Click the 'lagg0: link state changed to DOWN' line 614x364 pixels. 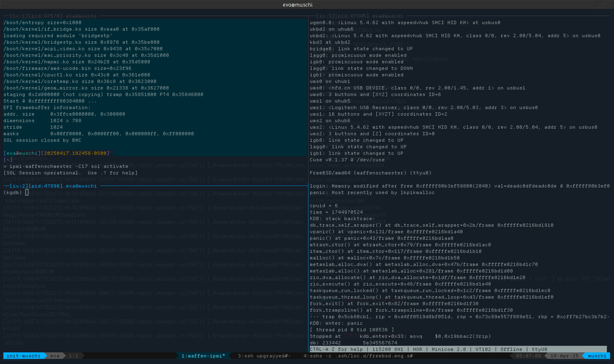coord(361,68)
